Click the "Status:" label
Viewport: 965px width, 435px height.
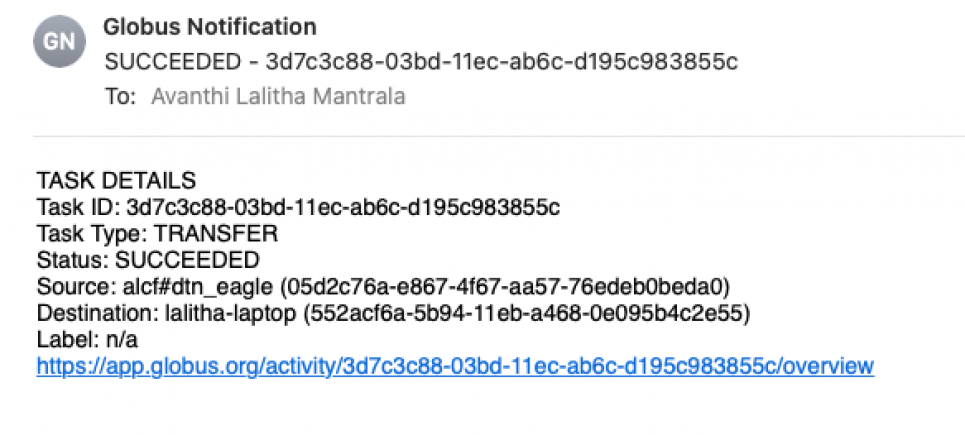click(72, 261)
